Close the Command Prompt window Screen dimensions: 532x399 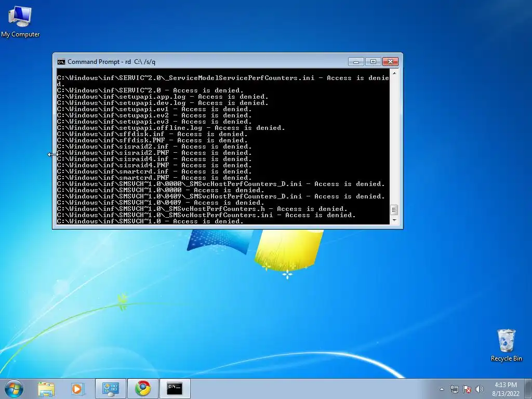click(390, 62)
